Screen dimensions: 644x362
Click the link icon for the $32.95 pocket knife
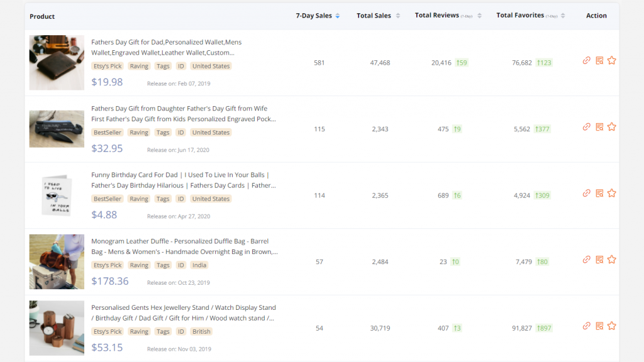coord(586,127)
